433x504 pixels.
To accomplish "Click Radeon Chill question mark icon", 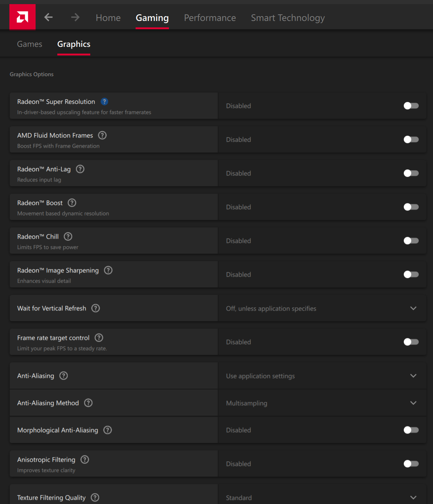I will (x=68, y=236).
